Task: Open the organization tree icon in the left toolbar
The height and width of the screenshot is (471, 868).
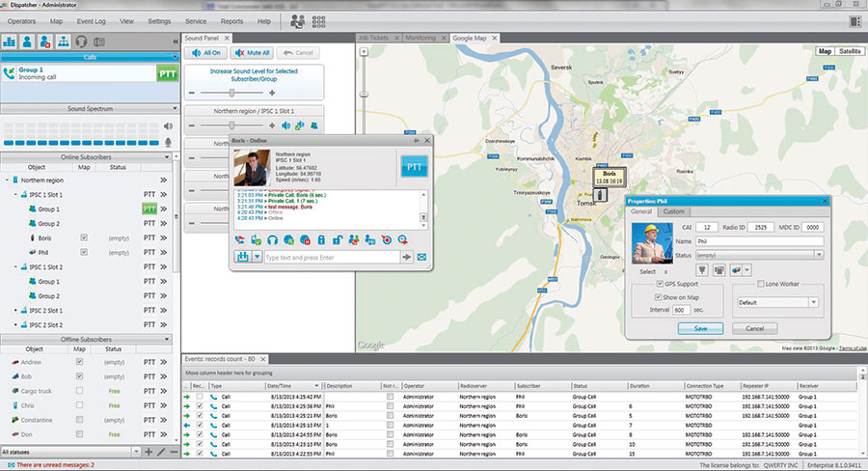Action: (63, 42)
